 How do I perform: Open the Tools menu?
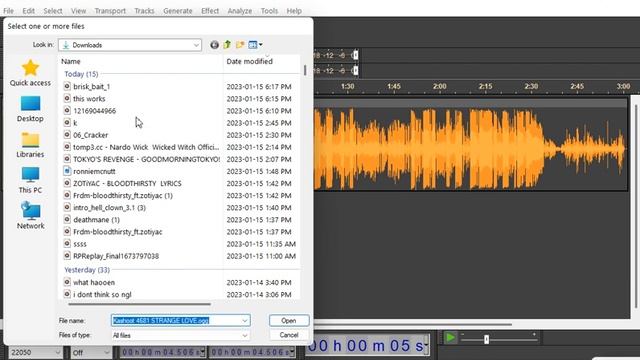pyautogui.click(x=269, y=11)
